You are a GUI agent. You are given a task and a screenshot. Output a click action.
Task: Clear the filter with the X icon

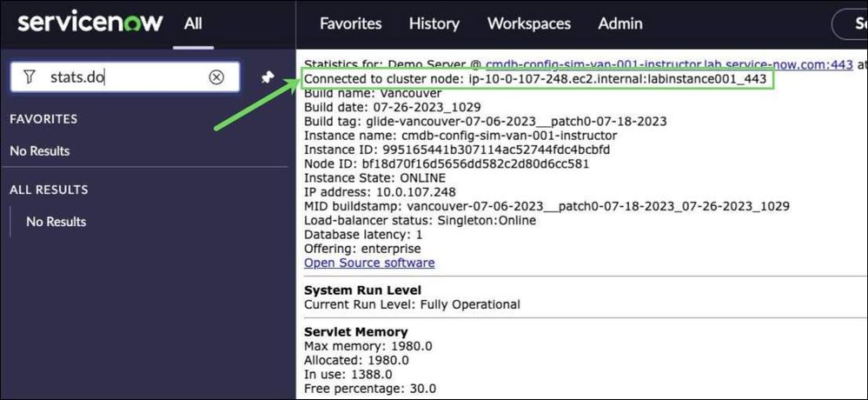pyautogui.click(x=216, y=77)
